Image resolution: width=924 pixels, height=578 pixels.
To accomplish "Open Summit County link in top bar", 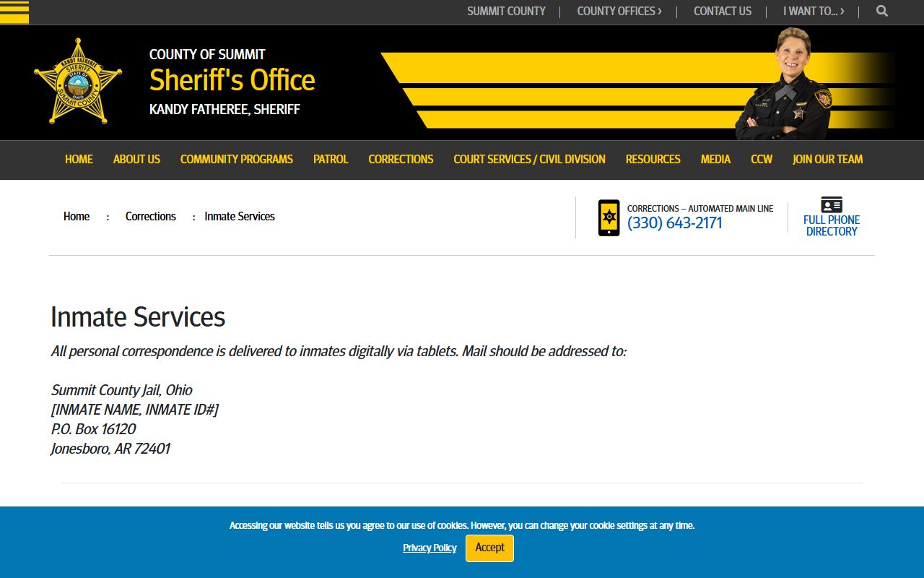I will point(506,11).
